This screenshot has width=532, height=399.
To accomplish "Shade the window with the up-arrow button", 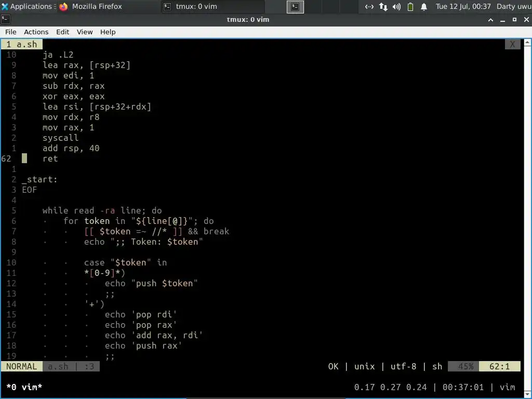I will 490,20.
